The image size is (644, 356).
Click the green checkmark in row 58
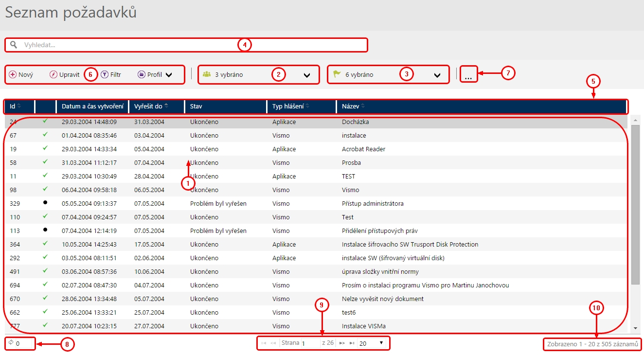pyautogui.click(x=45, y=162)
